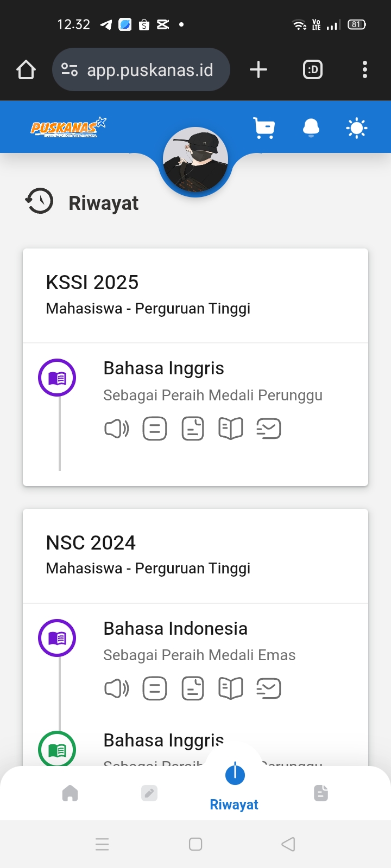Screen dimensions: 391x868
Task: Open the book icon under NSC Bahasa Indonesia
Action: (231, 688)
